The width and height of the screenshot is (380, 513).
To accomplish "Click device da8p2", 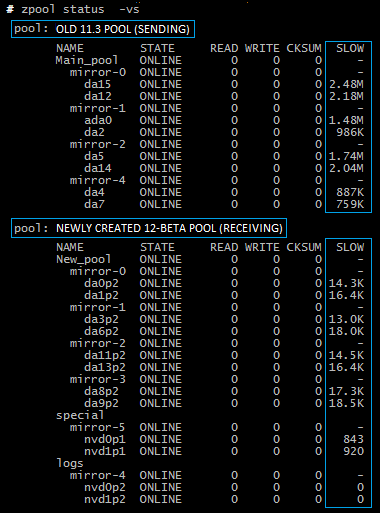I will click(x=101, y=391).
